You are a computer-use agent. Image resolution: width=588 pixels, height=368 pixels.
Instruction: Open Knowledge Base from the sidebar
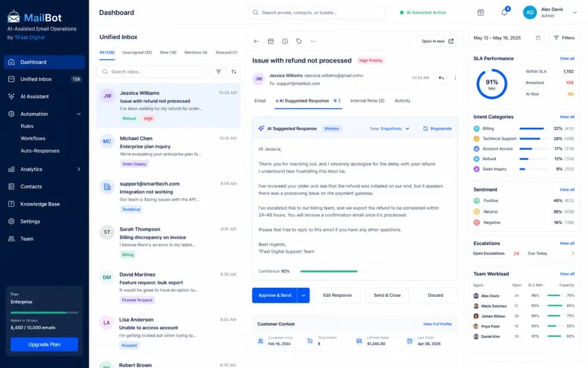44,204
